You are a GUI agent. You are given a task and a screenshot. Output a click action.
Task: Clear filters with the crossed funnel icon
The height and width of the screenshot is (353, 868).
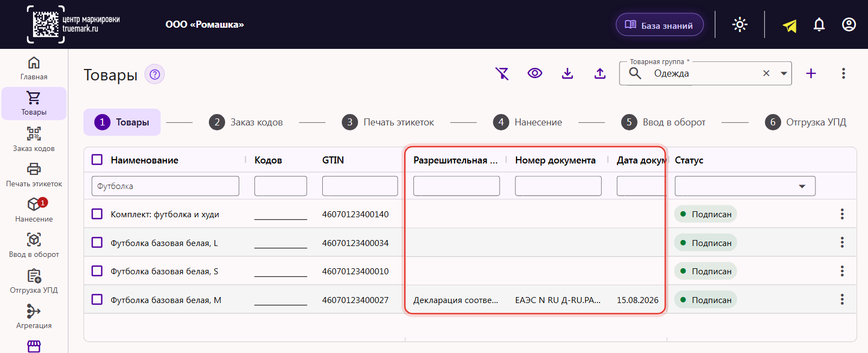point(502,73)
